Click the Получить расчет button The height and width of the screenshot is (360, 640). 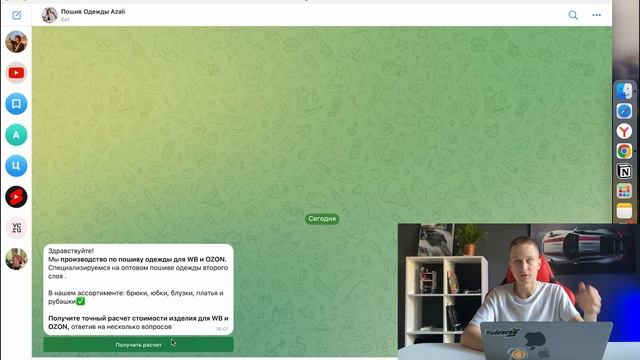coord(138,344)
